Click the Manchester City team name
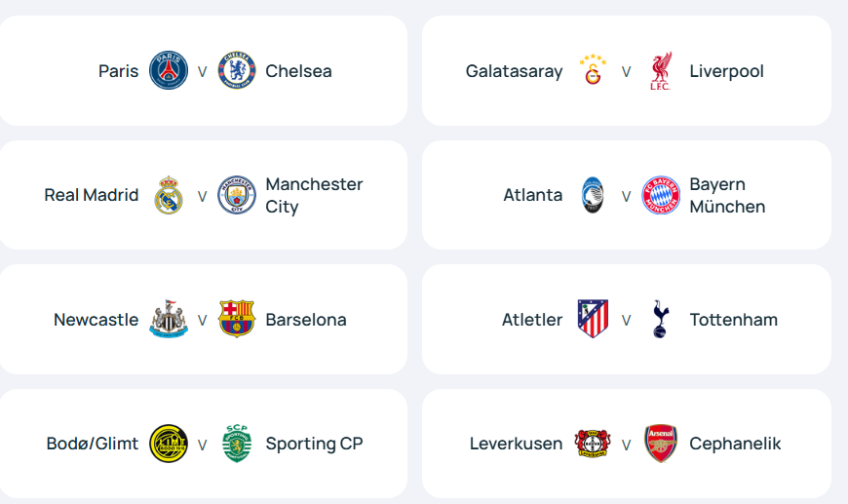 point(314,195)
